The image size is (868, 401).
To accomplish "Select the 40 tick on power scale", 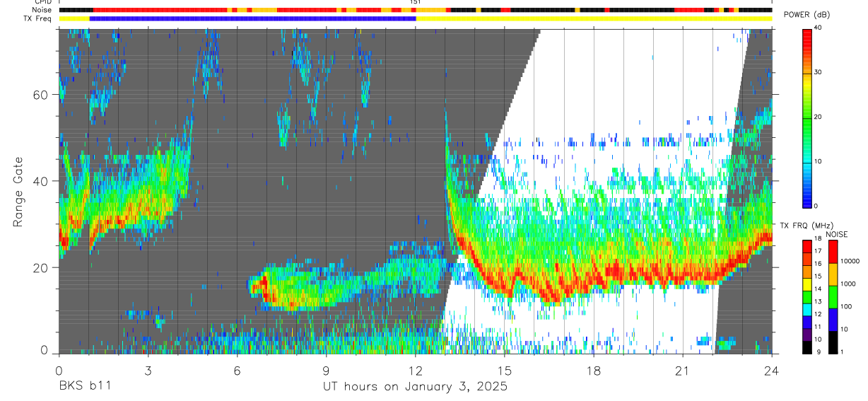I will click(817, 28).
